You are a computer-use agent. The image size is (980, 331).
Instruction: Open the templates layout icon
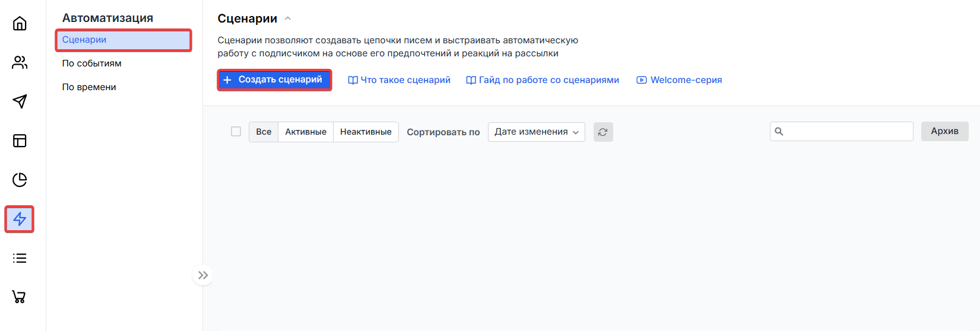pyautogui.click(x=20, y=141)
